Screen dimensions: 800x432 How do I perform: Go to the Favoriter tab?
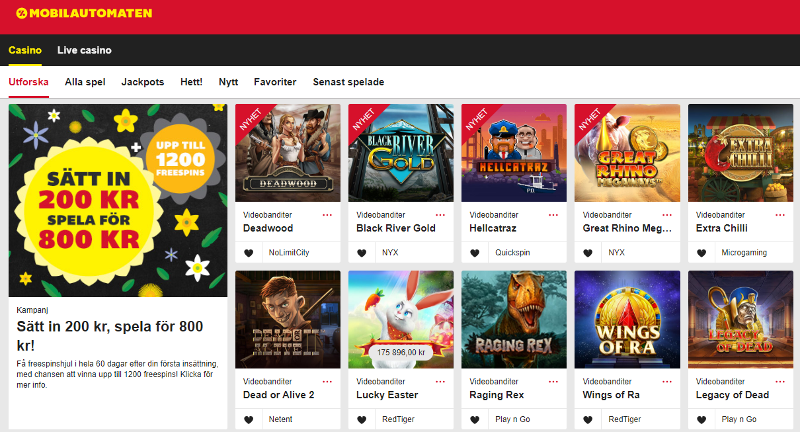[275, 82]
